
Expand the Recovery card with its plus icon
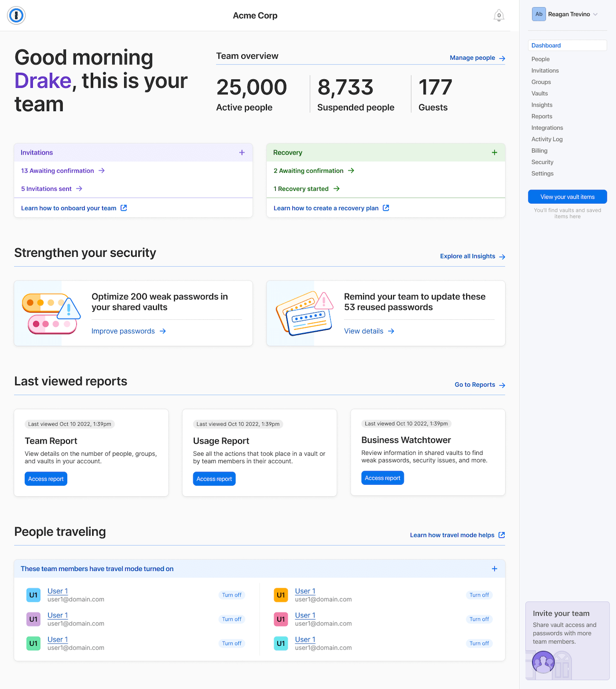494,152
